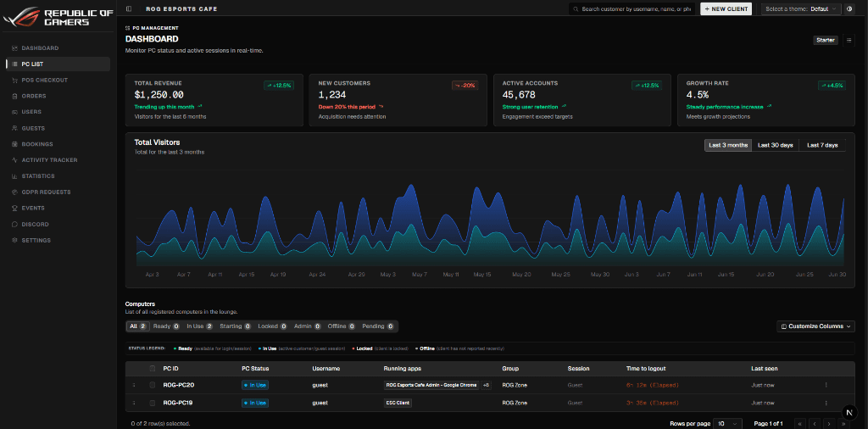Click the GDPR Requests sidebar icon
868x429 pixels.
15,192
